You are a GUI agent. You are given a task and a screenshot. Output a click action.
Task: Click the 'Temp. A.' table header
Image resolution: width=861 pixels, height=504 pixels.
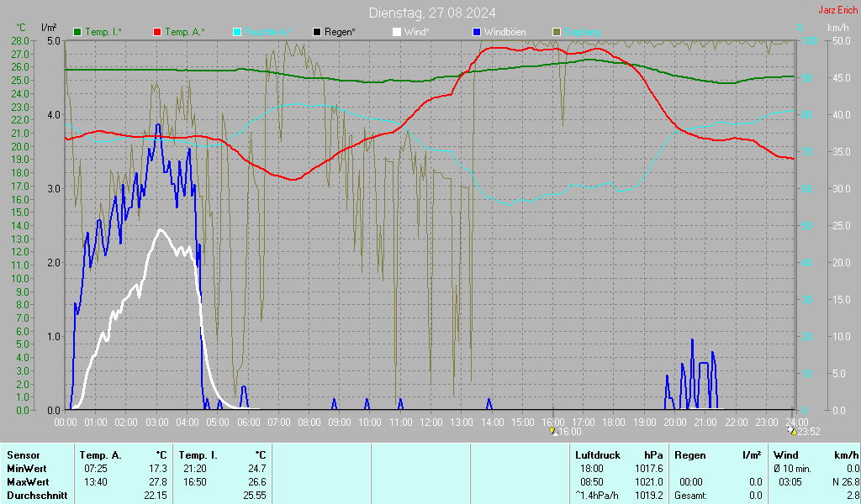coord(101,455)
